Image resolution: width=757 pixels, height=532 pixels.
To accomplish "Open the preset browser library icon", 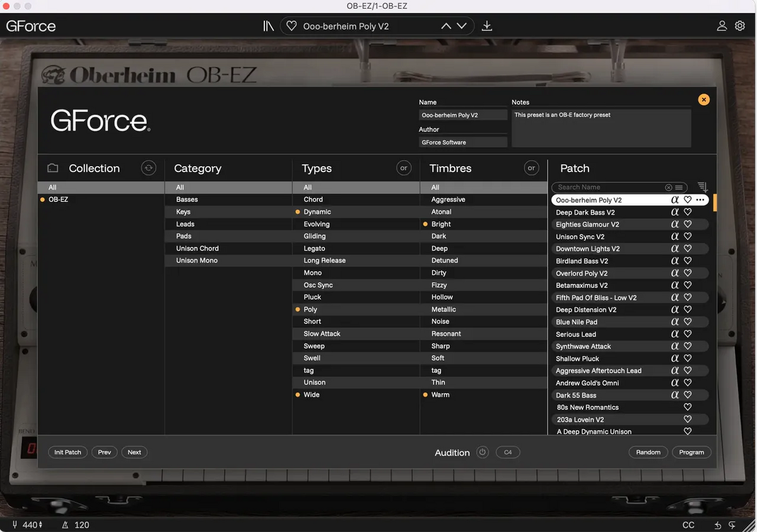I will pos(268,26).
